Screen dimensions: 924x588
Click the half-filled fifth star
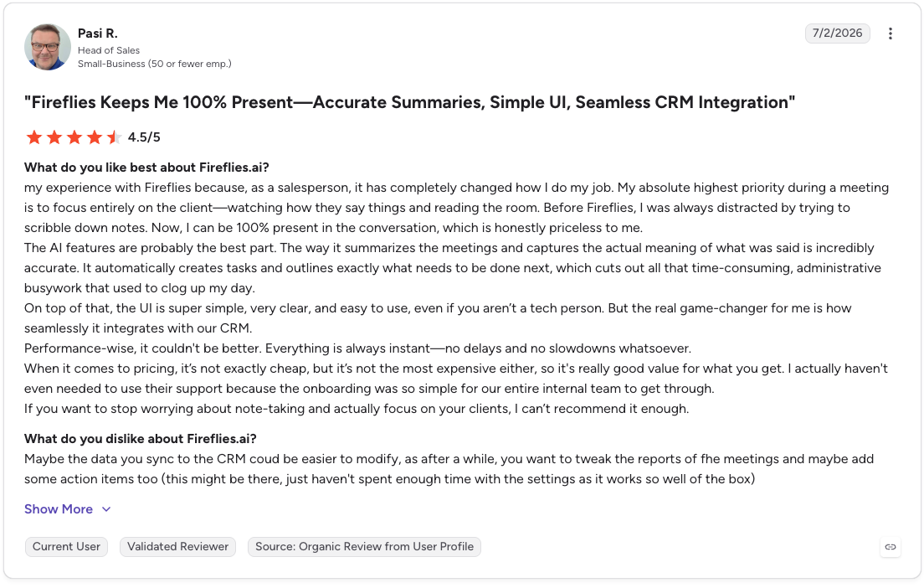point(114,137)
